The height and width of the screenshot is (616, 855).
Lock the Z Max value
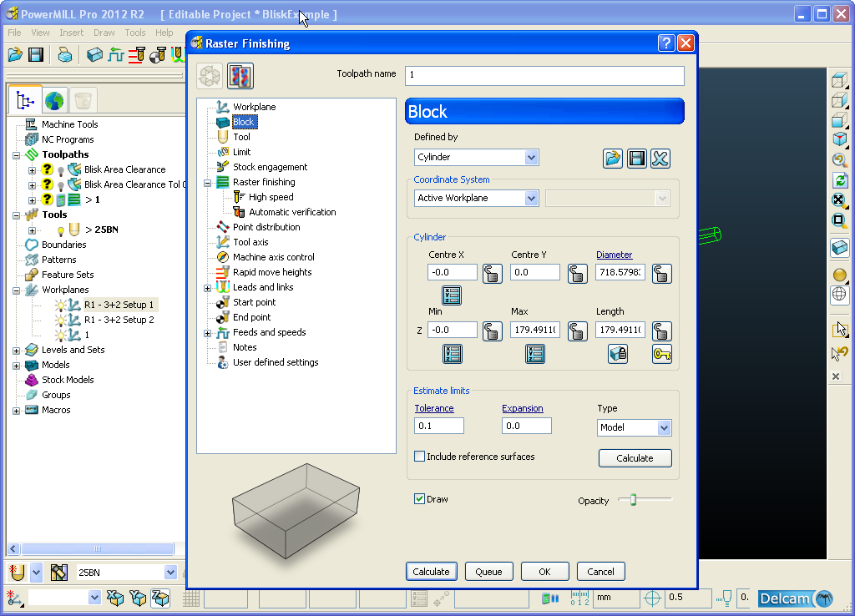578,331
